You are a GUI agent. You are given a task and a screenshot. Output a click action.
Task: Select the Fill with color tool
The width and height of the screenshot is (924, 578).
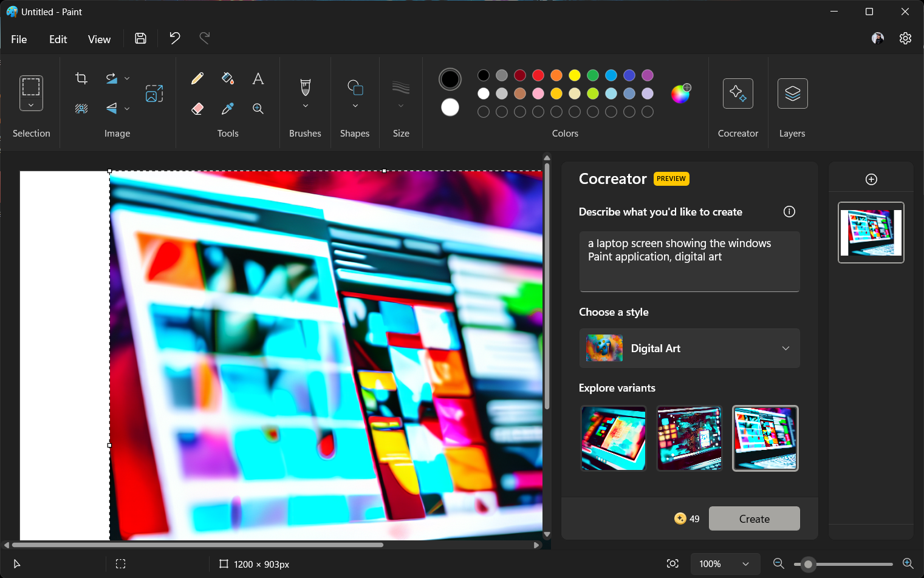(x=227, y=78)
